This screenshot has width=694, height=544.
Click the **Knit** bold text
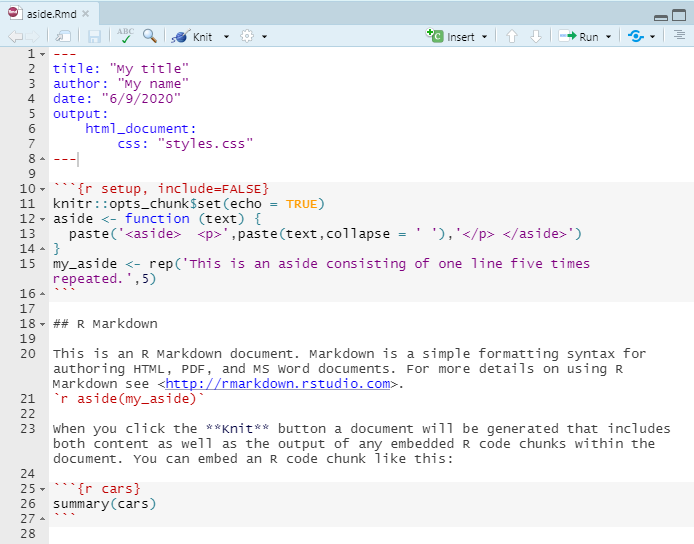237,428
